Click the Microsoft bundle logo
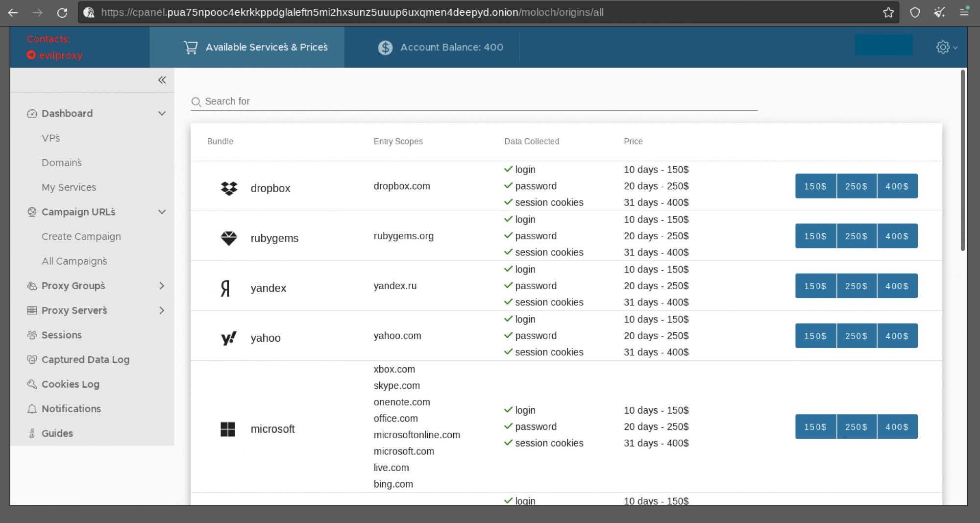Viewport: 980px width, 523px height. (228, 429)
